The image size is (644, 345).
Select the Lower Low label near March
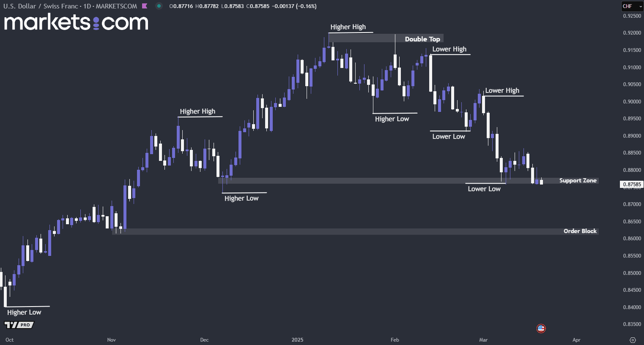(x=484, y=189)
